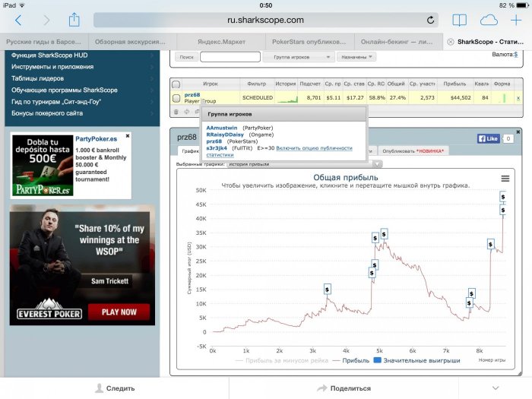Focus the player search field
532x399 pixels.
(230, 57)
